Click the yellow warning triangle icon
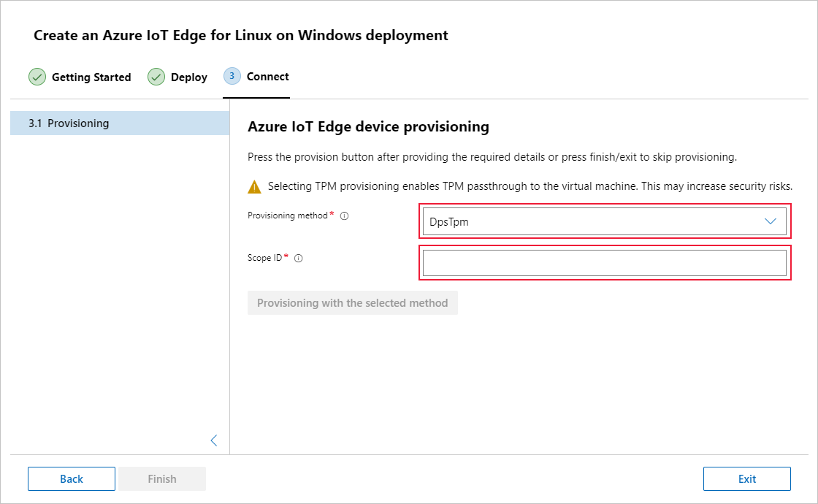 (254, 186)
